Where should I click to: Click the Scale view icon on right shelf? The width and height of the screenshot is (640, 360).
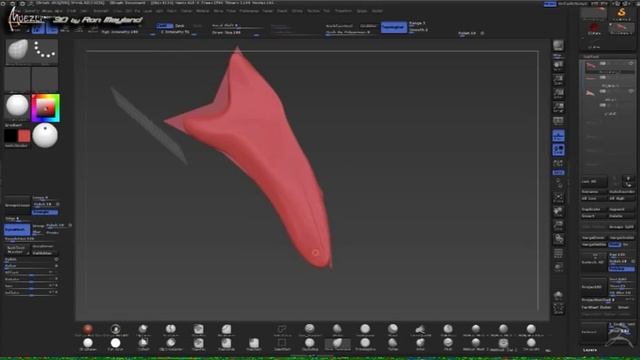pyautogui.click(x=558, y=225)
